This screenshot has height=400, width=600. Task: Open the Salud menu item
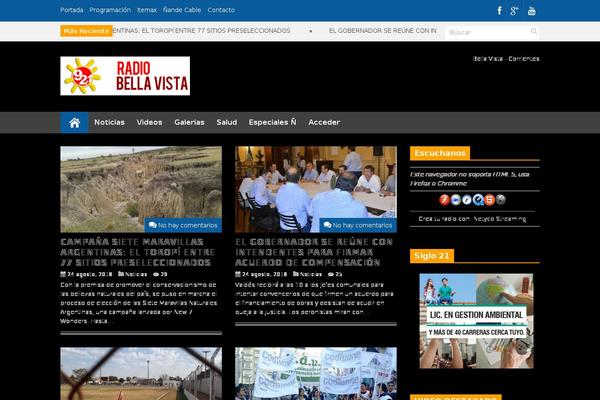tap(227, 122)
